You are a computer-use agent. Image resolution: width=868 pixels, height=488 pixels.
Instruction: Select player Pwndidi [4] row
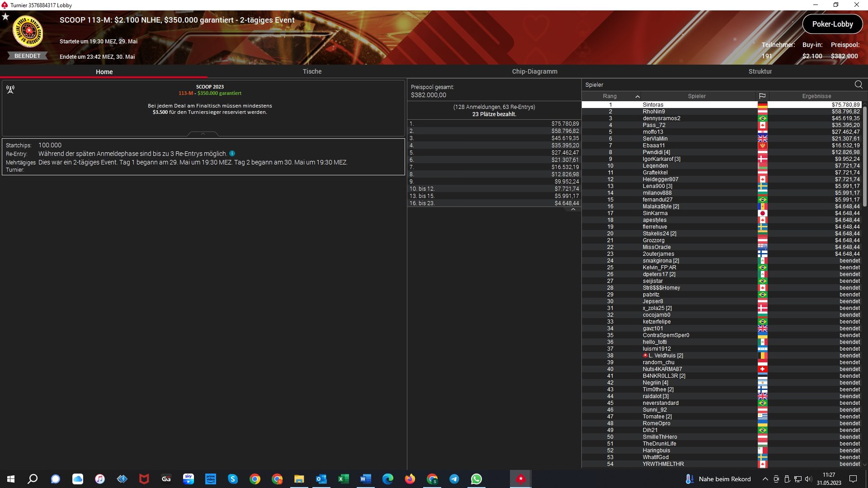pyautogui.click(x=722, y=152)
